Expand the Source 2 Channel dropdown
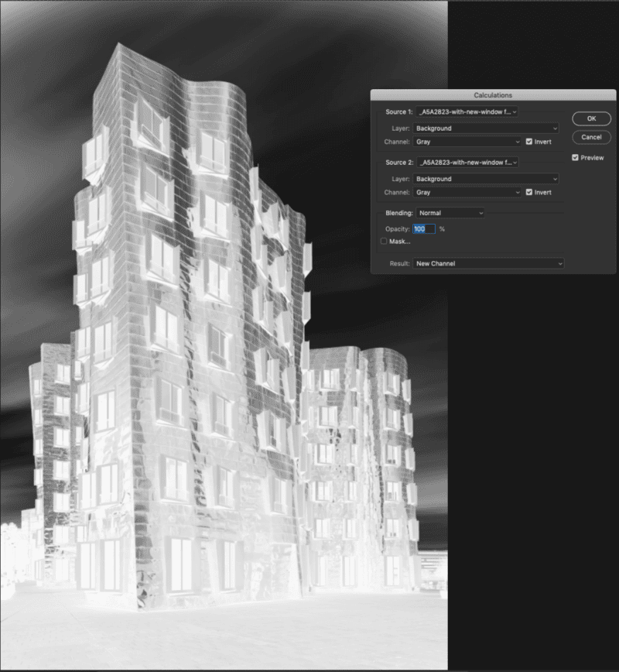Image resolution: width=619 pixels, height=672 pixels. coord(467,192)
